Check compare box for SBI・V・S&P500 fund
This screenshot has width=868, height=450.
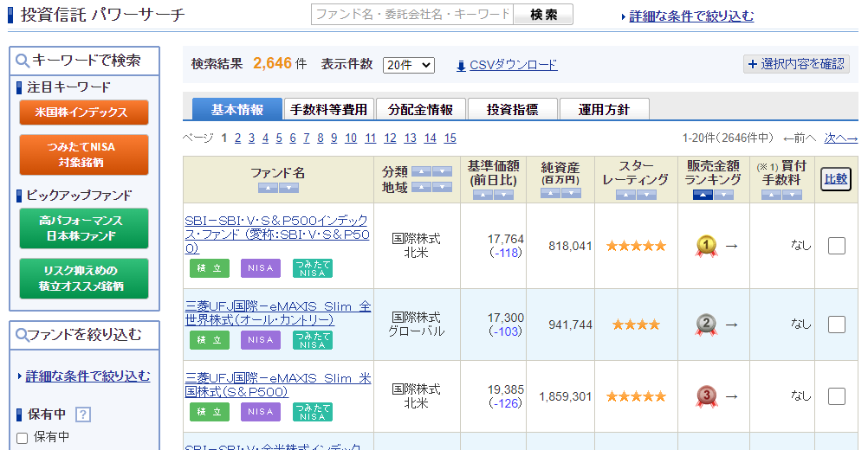point(837,246)
